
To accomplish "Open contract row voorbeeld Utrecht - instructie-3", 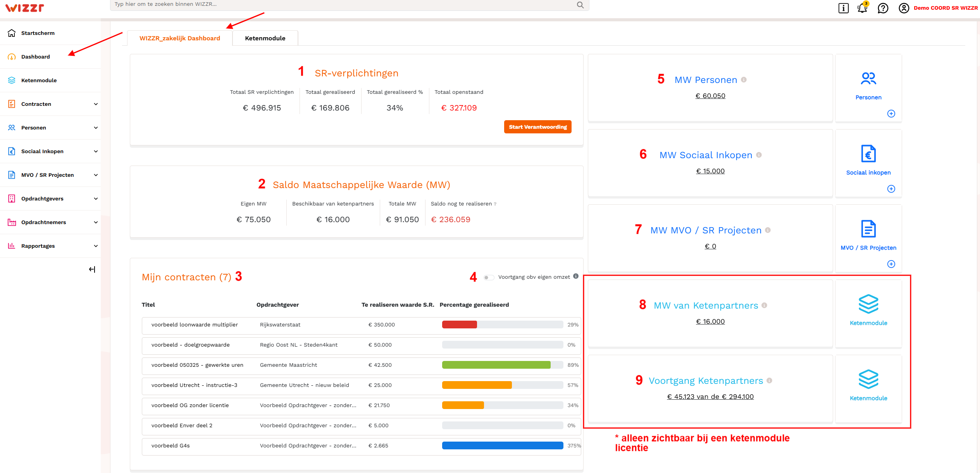I will (x=361, y=385).
